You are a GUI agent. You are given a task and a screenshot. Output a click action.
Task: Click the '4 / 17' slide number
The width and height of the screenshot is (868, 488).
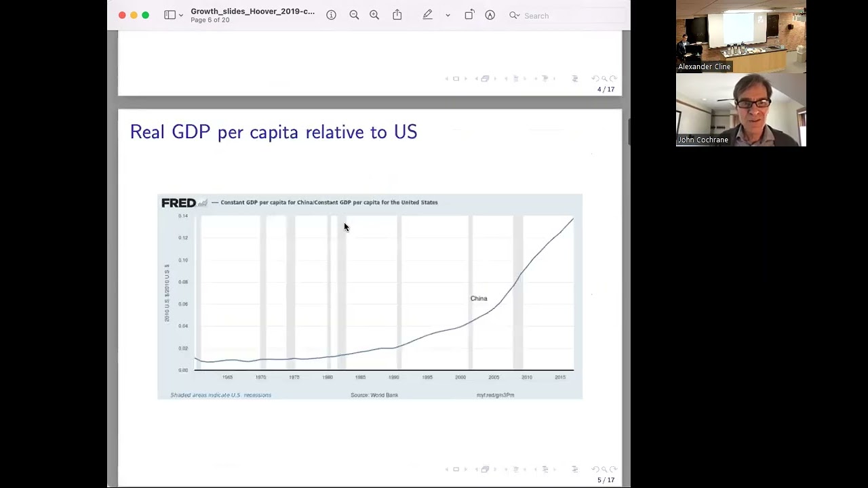coord(606,89)
